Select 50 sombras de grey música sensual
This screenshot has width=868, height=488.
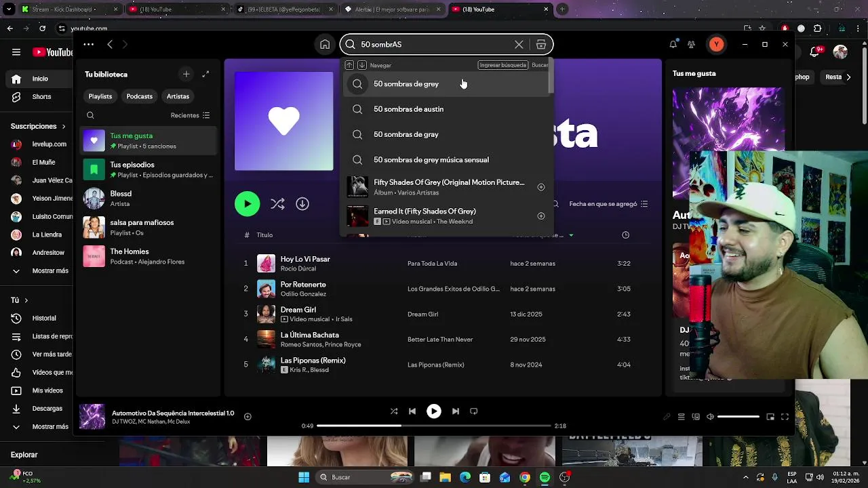tap(446, 160)
